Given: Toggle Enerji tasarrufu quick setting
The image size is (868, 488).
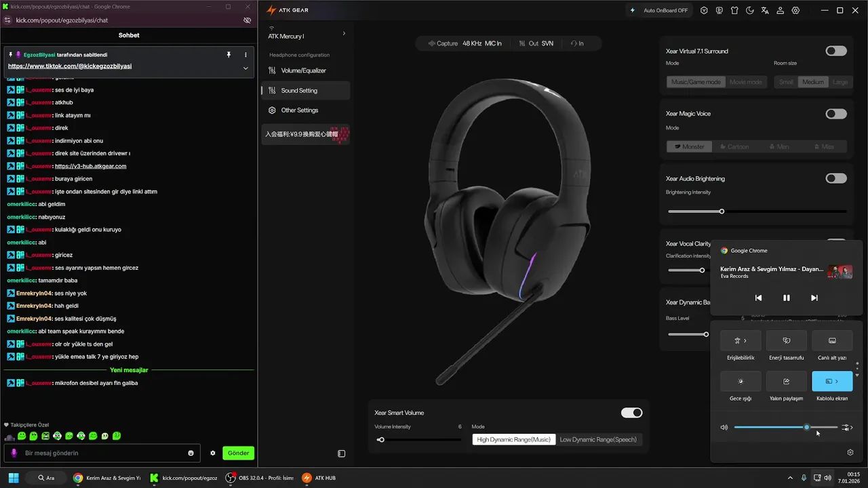Looking at the screenshot, I should point(787,341).
